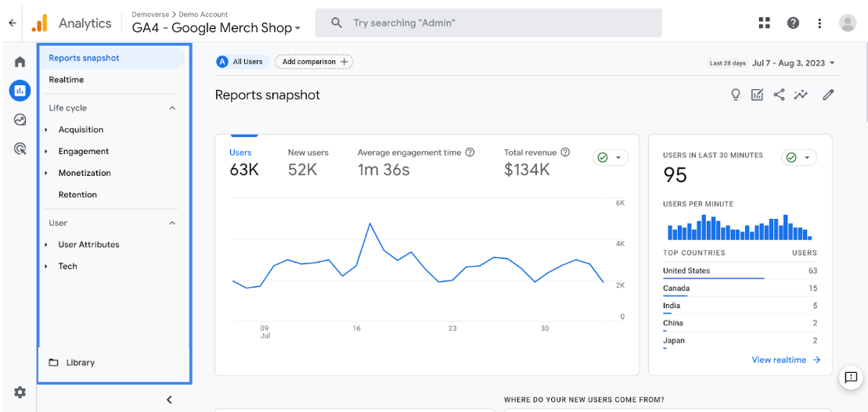The width and height of the screenshot is (868, 412).
Task: Open the data quality dropdown on realtime card
Action: [x=799, y=158]
